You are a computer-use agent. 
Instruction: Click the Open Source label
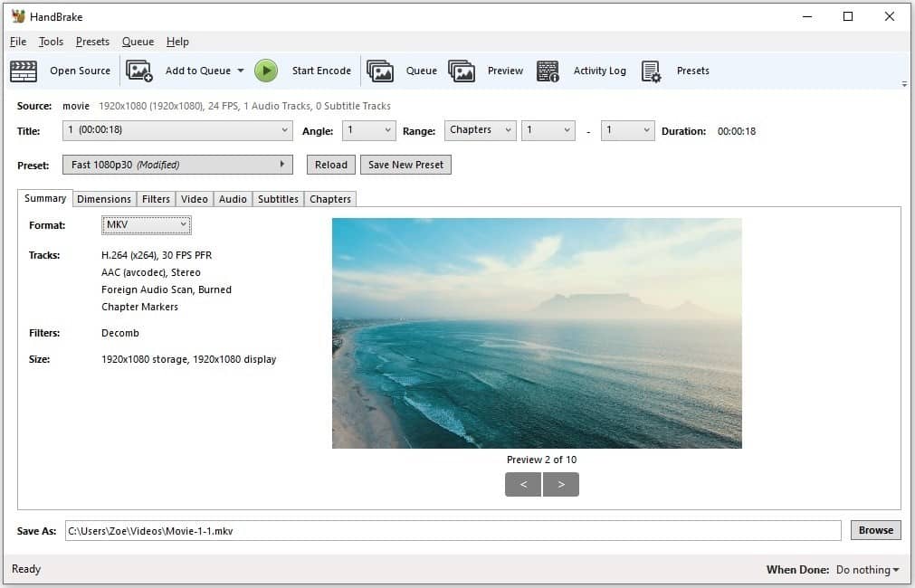[80, 71]
